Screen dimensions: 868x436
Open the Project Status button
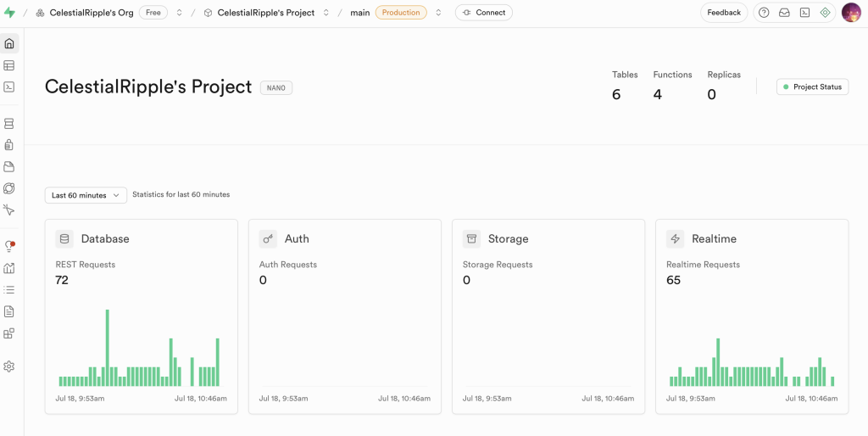[812, 87]
